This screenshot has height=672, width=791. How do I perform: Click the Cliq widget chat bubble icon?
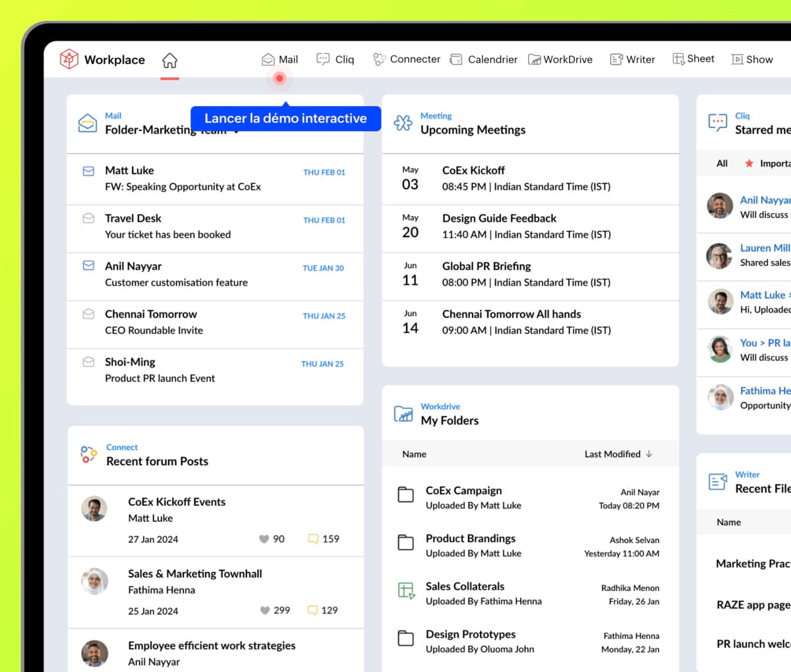coord(718,123)
